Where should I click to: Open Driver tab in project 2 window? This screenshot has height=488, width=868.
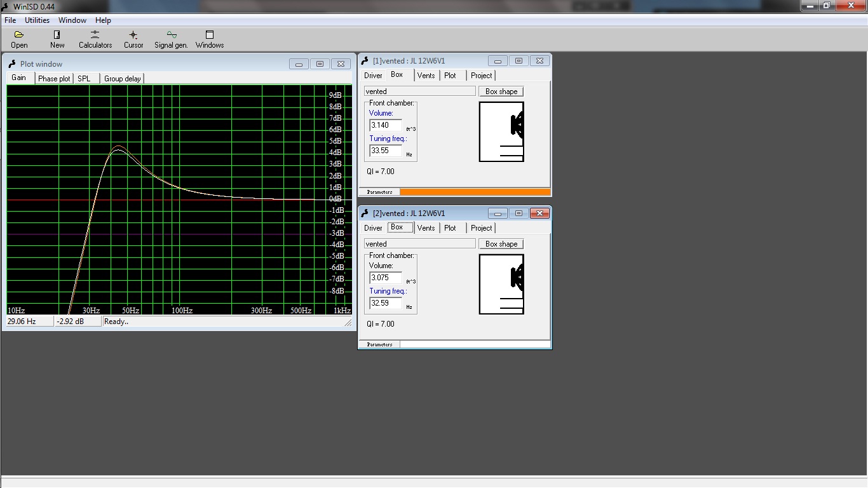pos(373,228)
